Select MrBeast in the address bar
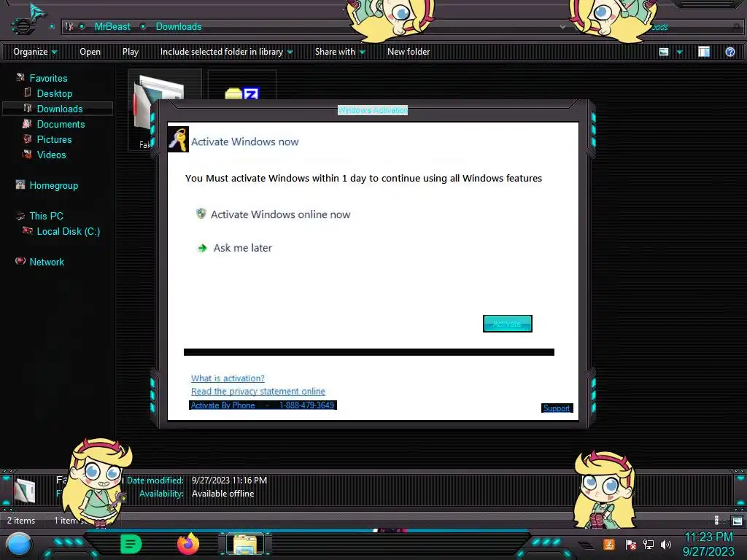This screenshot has width=747, height=560. pyautogui.click(x=112, y=27)
